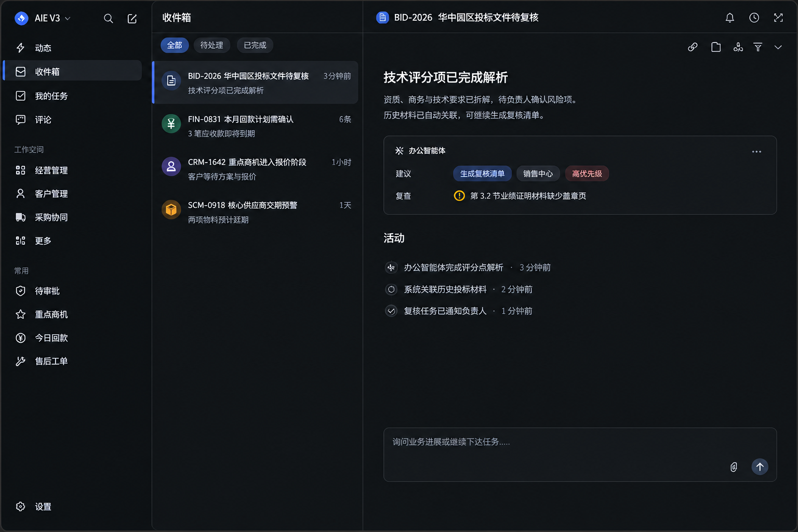Open 动态 in the sidebar

pyautogui.click(x=72, y=48)
